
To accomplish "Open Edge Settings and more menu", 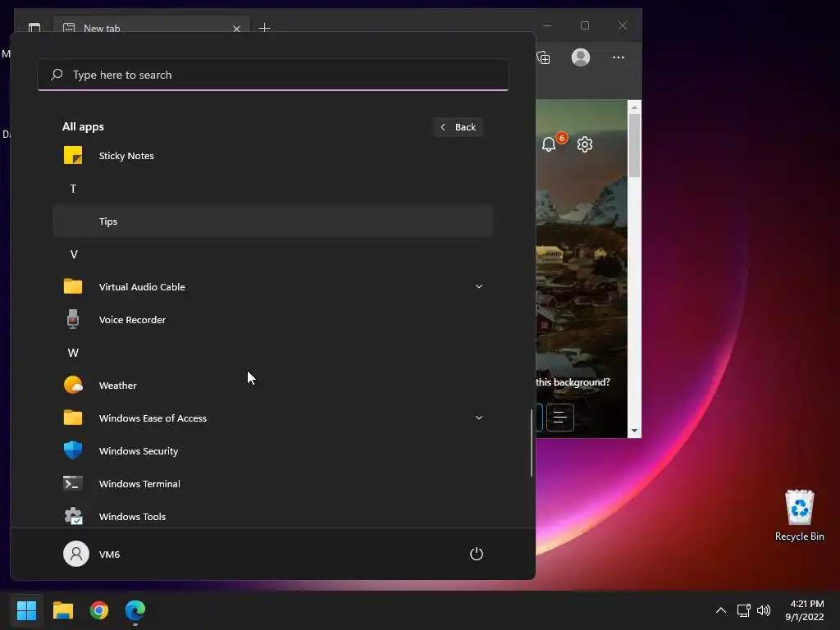I will [x=619, y=57].
